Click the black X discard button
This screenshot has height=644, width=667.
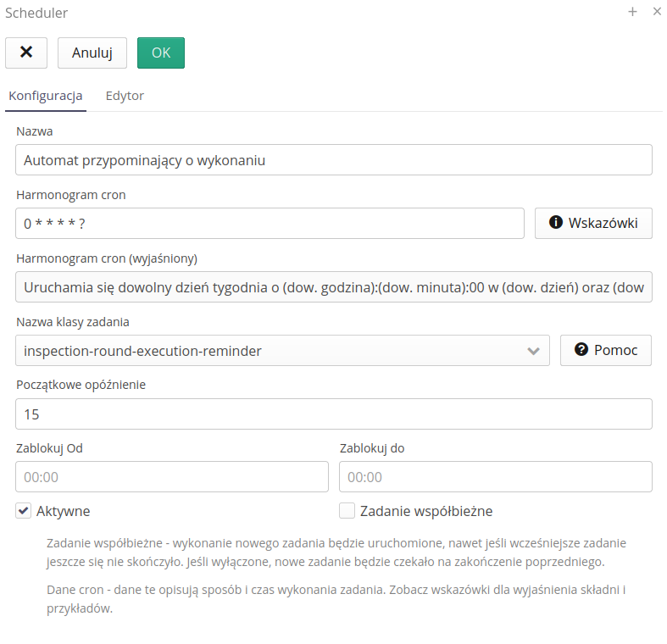tap(26, 53)
